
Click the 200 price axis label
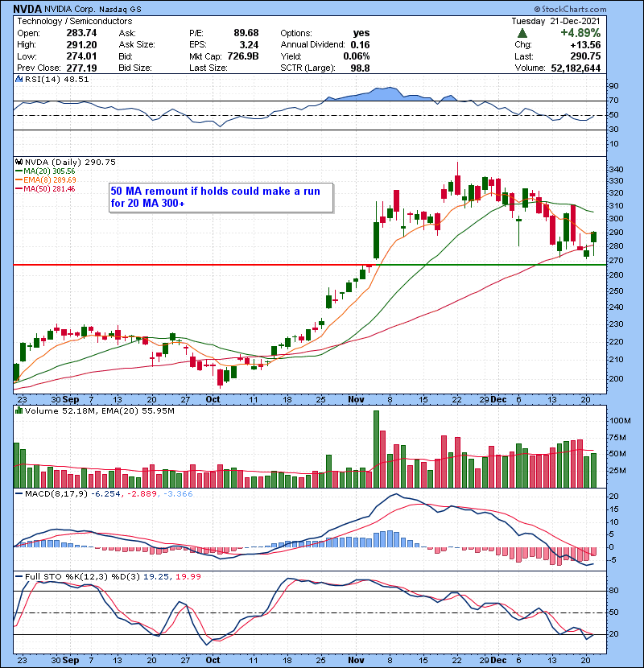click(616, 379)
